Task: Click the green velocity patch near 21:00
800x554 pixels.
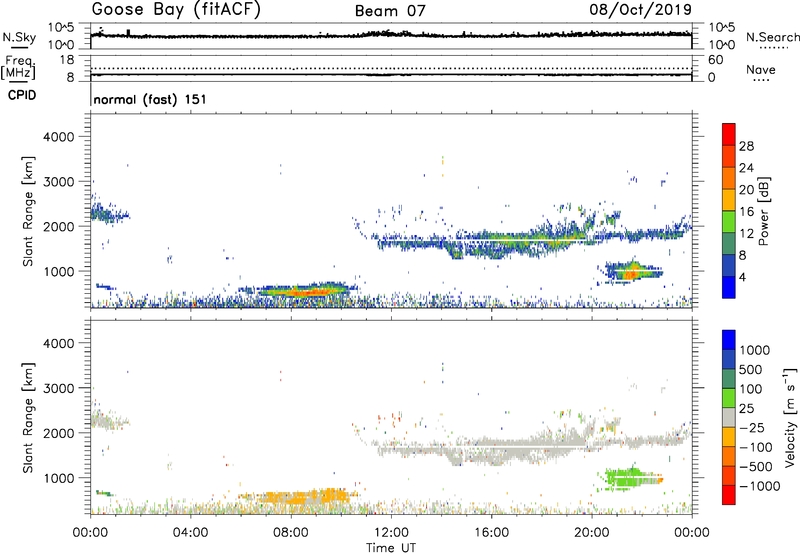Action: pyautogui.click(x=628, y=478)
